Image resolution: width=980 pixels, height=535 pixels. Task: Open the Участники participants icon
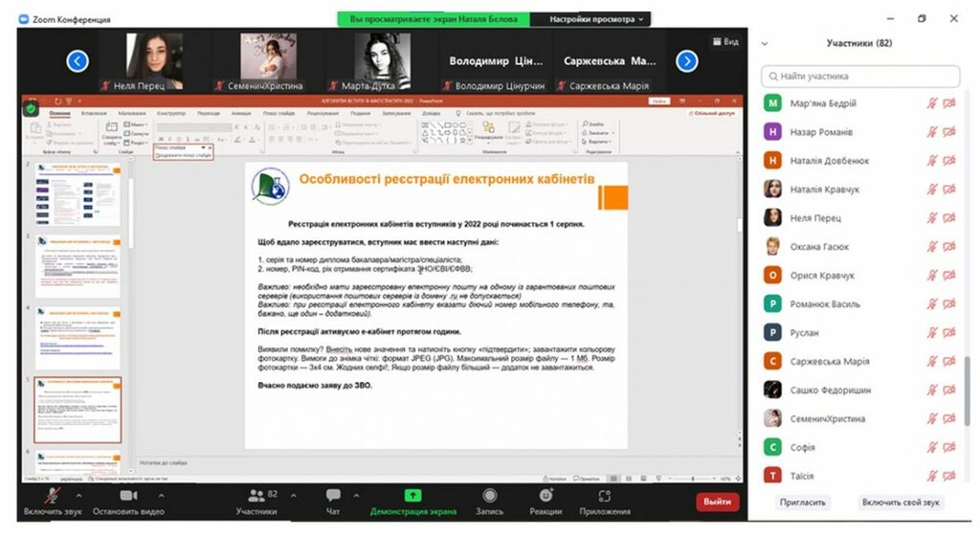tap(256, 496)
